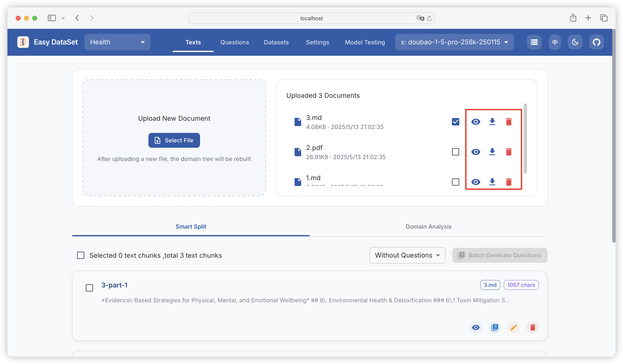Delete the 3-part-1 text chunk
Screen dimensions: 623x364
[x=533, y=327]
